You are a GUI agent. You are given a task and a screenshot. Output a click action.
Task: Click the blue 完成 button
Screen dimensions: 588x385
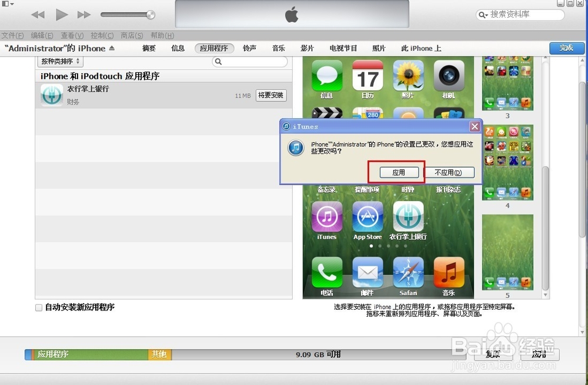(567, 48)
